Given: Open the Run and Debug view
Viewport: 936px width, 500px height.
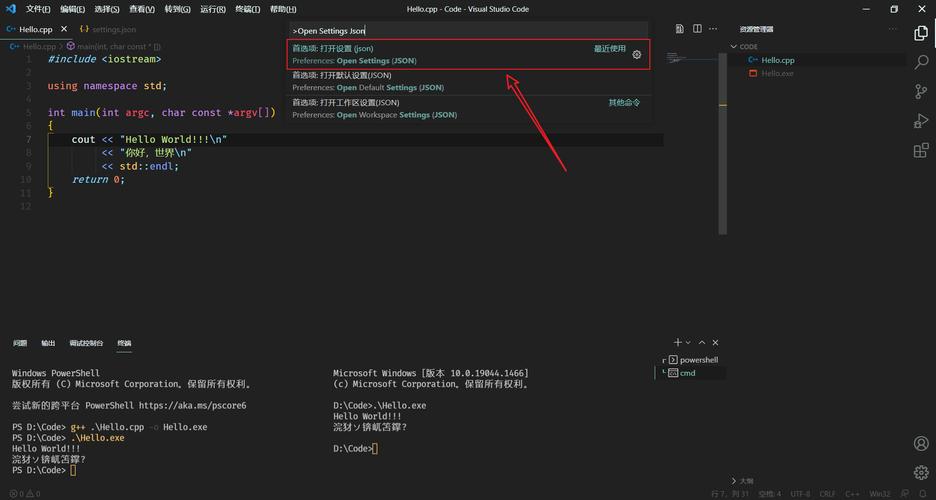Looking at the screenshot, I should [x=921, y=121].
